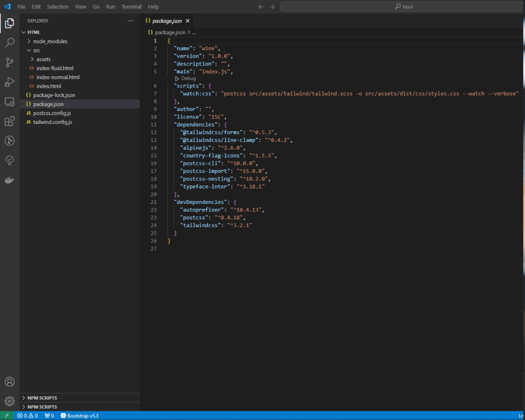Open the Selection menu
The height and width of the screenshot is (420, 525).
(58, 7)
